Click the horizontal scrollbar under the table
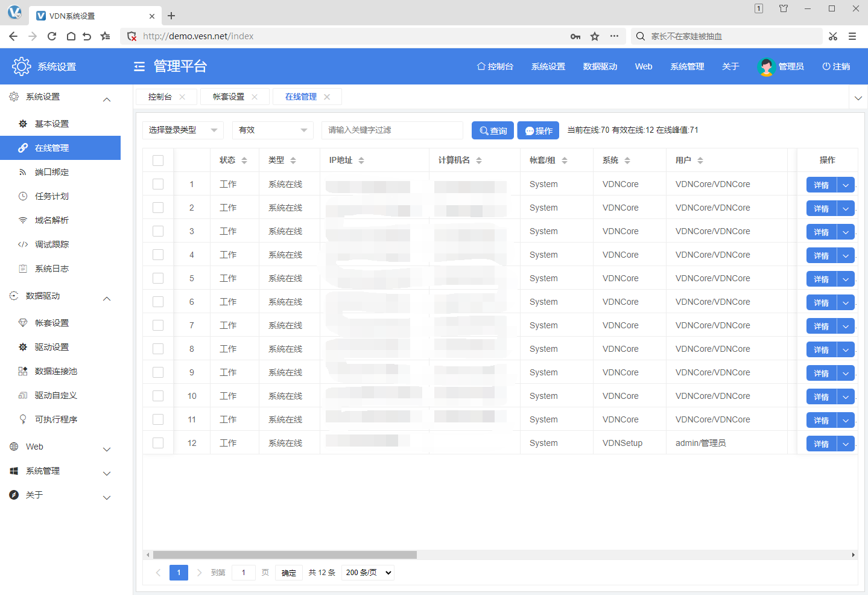Image resolution: width=868 pixels, height=595 pixels. [x=285, y=555]
